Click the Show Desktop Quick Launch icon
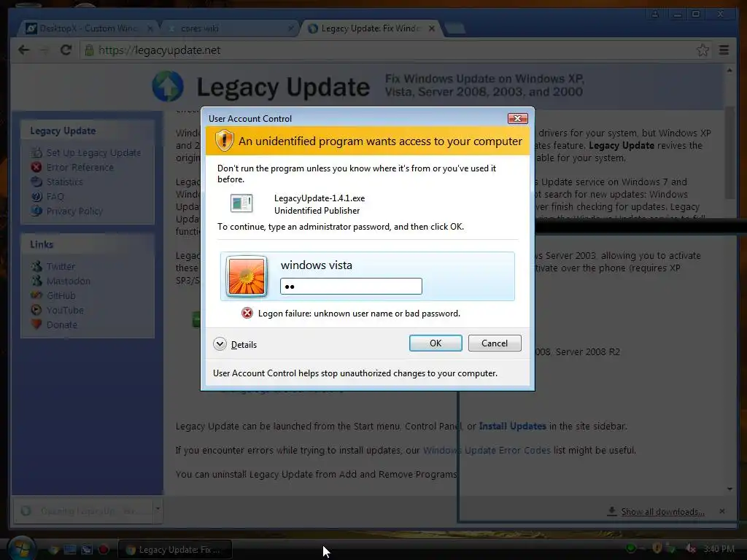 click(x=70, y=550)
